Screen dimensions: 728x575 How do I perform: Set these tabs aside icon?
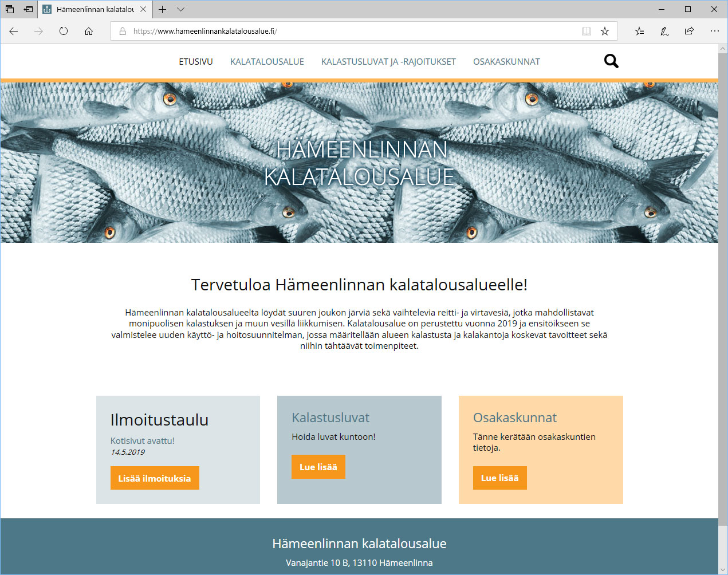[x=28, y=9]
